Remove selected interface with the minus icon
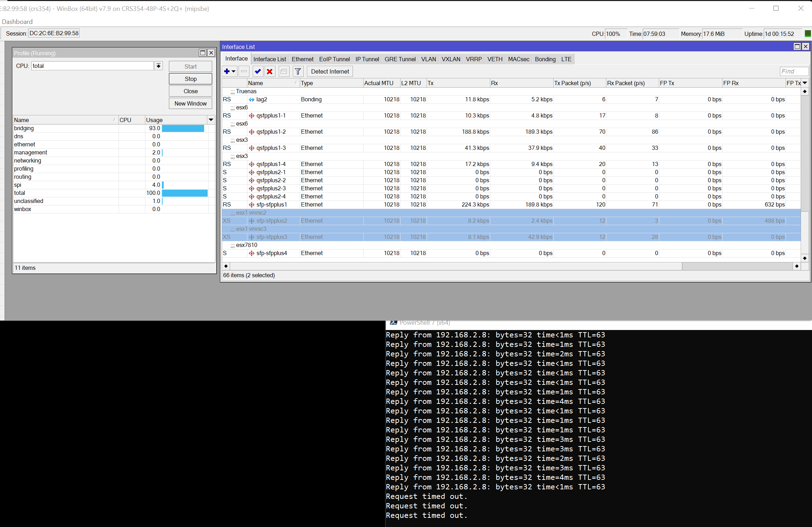This screenshot has width=812, height=527. (244, 71)
